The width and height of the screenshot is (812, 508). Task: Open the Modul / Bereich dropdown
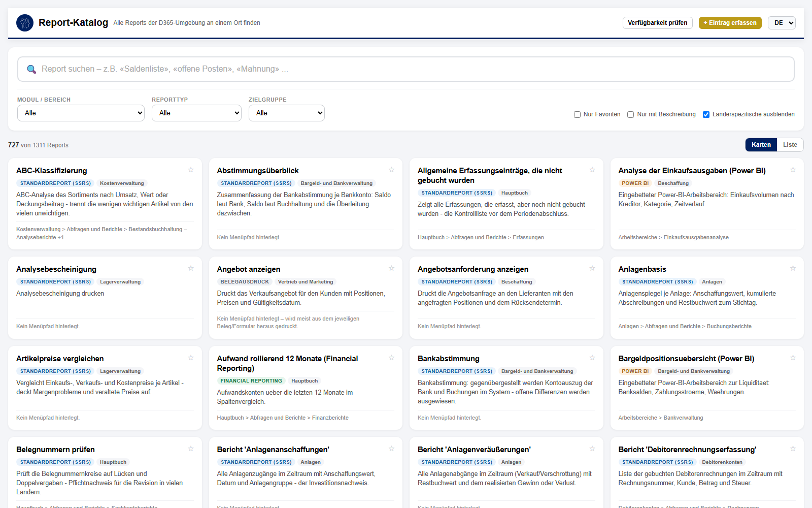point(81,113)
